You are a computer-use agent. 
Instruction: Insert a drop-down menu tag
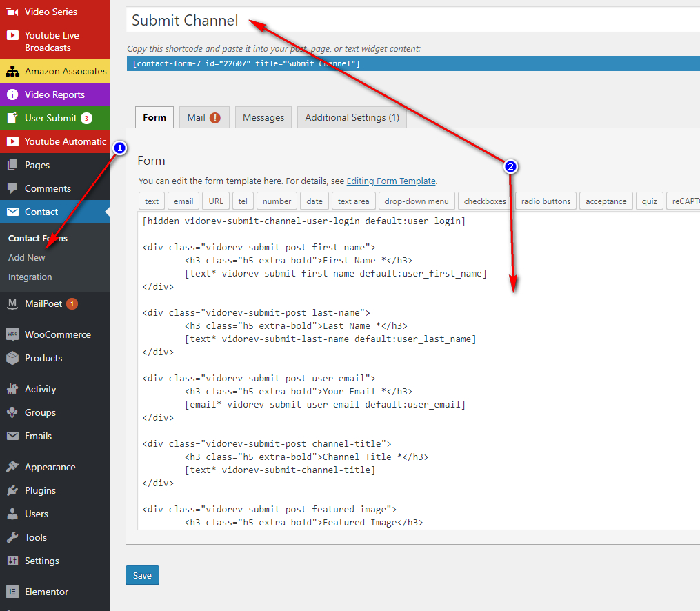[x=416, y=201]
